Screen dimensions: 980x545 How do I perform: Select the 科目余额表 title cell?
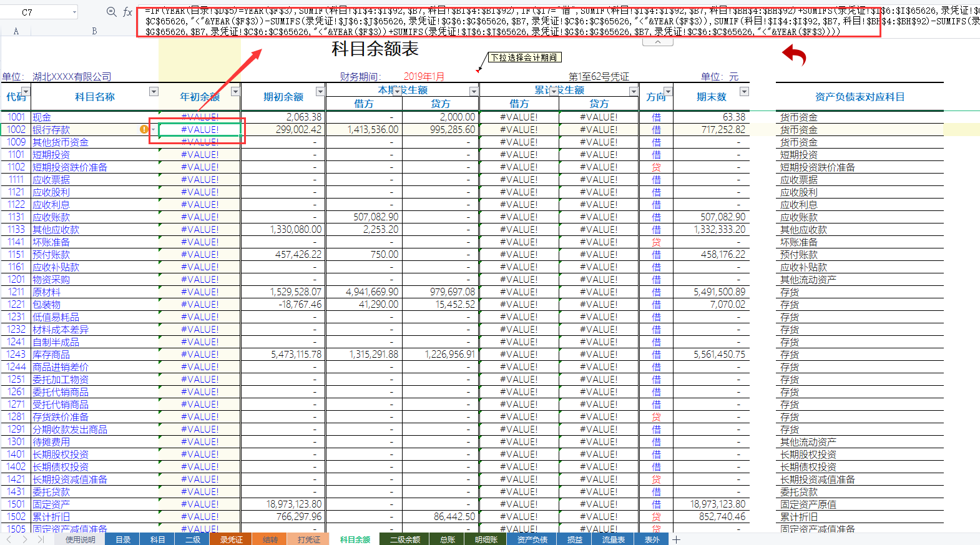pyautogui.click(x=375, y=49)
